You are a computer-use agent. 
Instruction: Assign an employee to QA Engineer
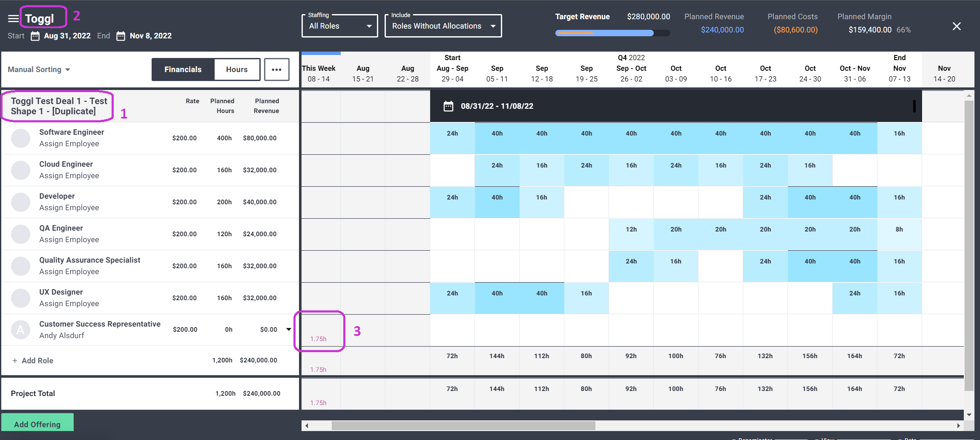pyautogui.click(x=69, y=240)
